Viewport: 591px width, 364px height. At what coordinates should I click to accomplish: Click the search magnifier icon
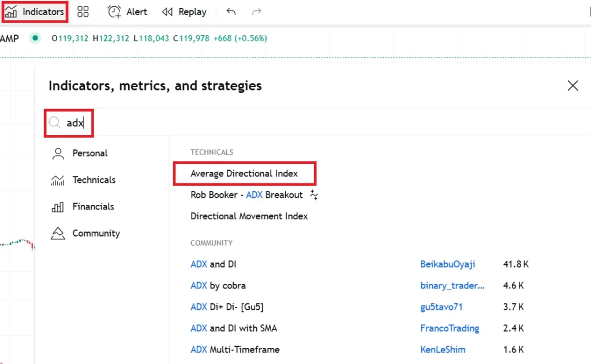click(55, 122)
